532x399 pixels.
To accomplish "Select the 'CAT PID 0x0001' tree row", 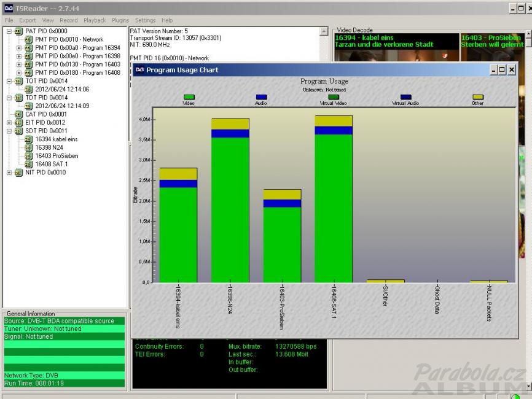I will (x=46, y=114).
